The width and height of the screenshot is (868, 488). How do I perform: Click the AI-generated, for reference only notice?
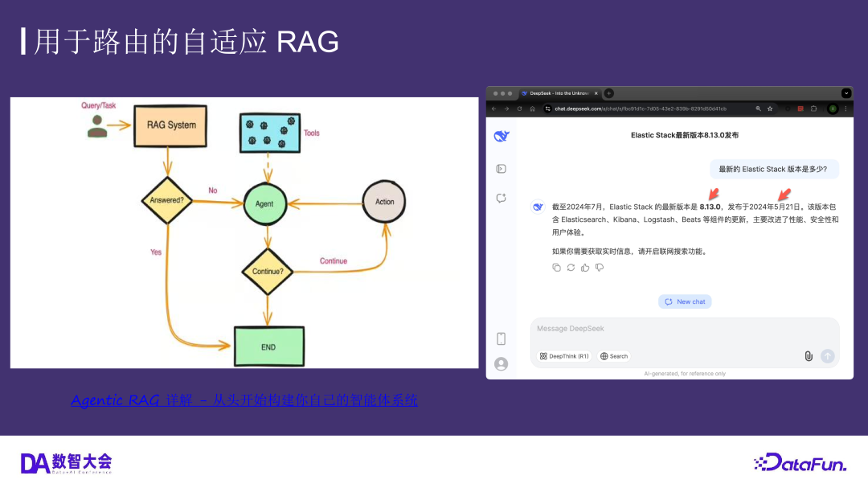point(685,374)
